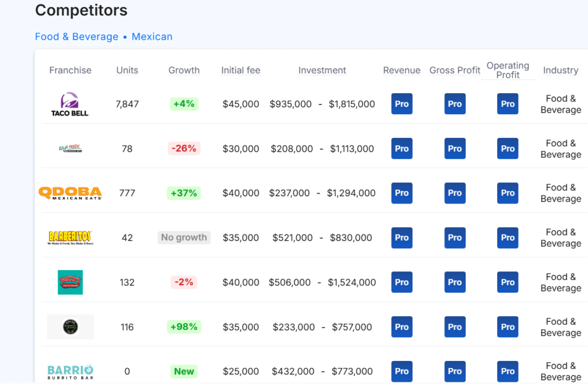This screenshot has height=384, width=588.
Task: Open the Food & Beverage category link under Competitors
Action: coord(76,37)
